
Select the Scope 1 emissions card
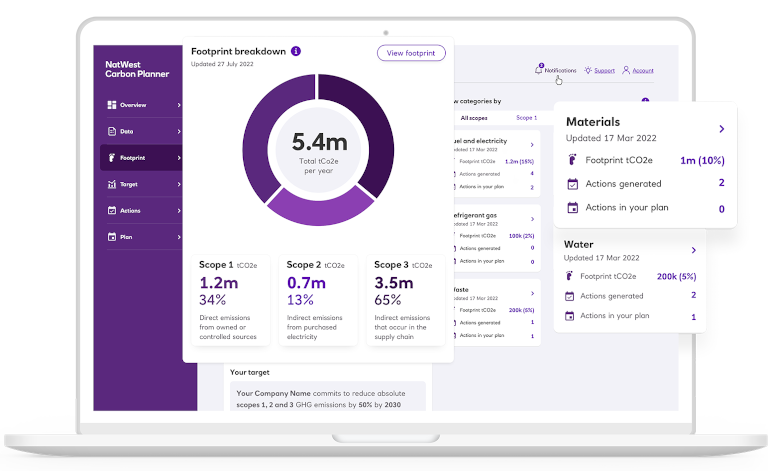click(x=231, y=299)
